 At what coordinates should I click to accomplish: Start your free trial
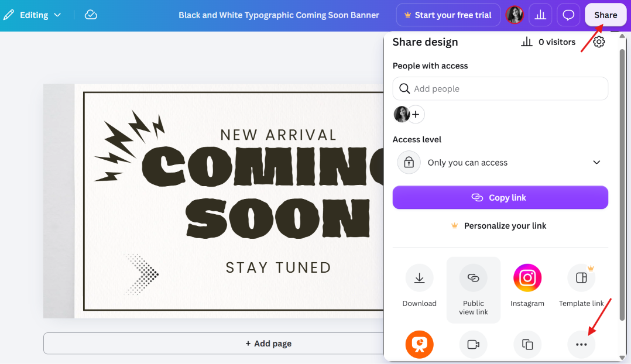click(448, 15)
